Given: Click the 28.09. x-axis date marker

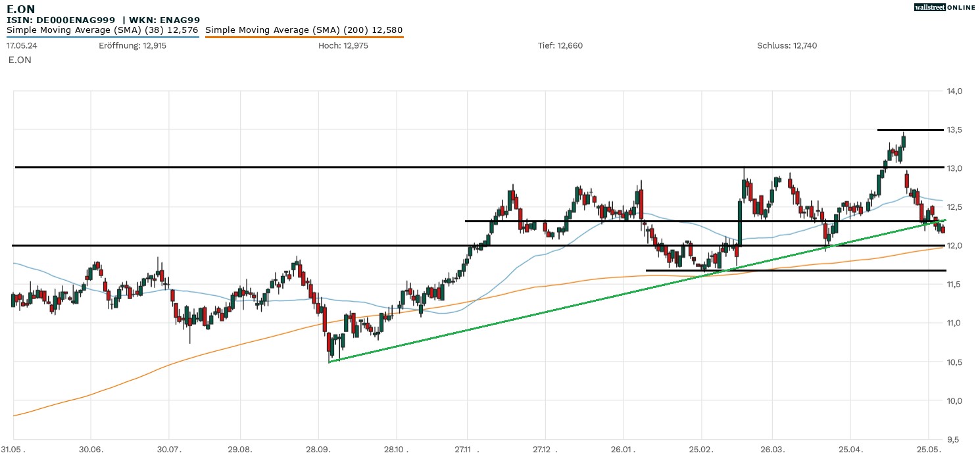Looking at the screenshot, I should point(320,448).
